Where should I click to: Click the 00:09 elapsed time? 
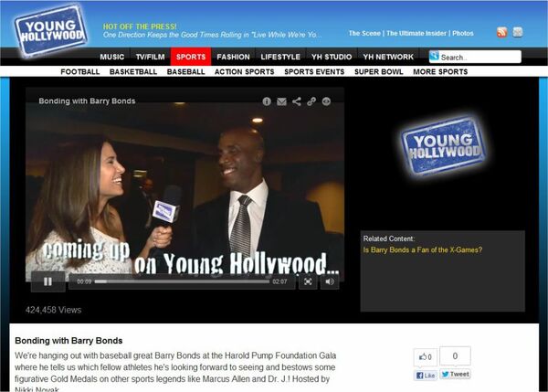[x=84, y=281]
